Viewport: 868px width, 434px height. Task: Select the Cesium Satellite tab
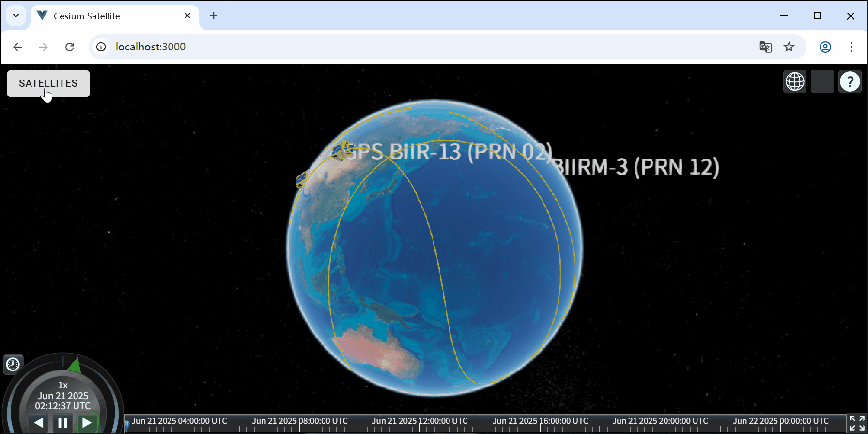click(x=115, y=16)
